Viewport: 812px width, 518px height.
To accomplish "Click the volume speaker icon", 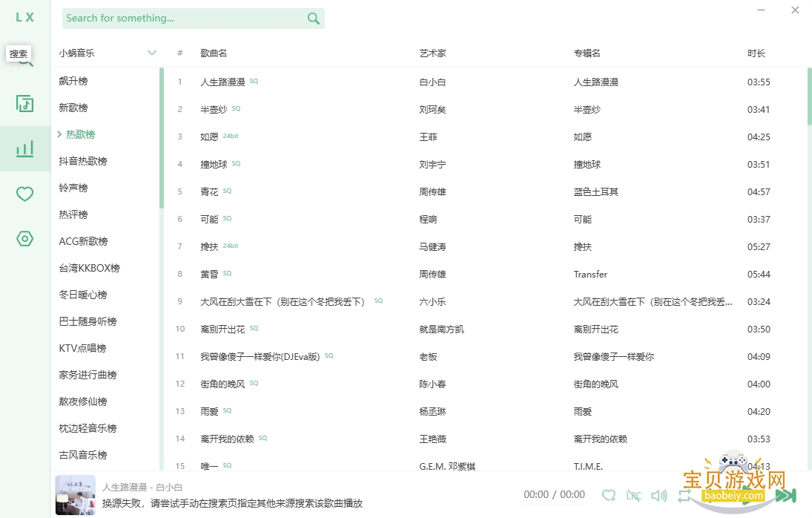I will click(658, 495).
